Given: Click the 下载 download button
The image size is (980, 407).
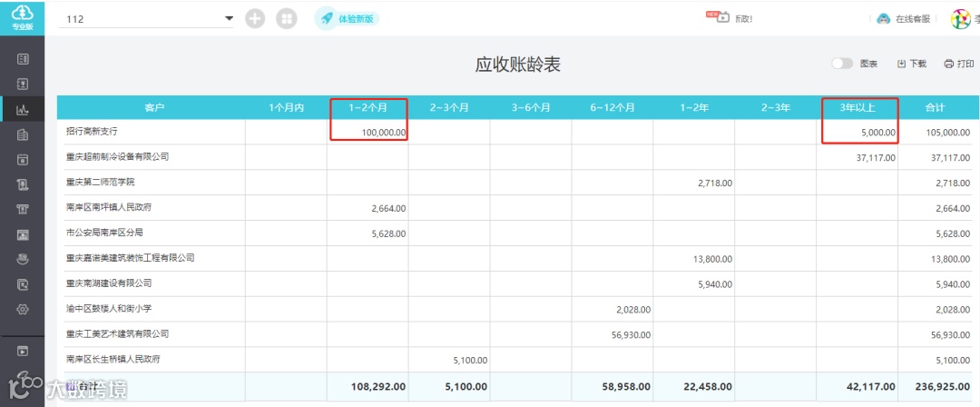Looking at the screenshot, I should coord(912,64).
